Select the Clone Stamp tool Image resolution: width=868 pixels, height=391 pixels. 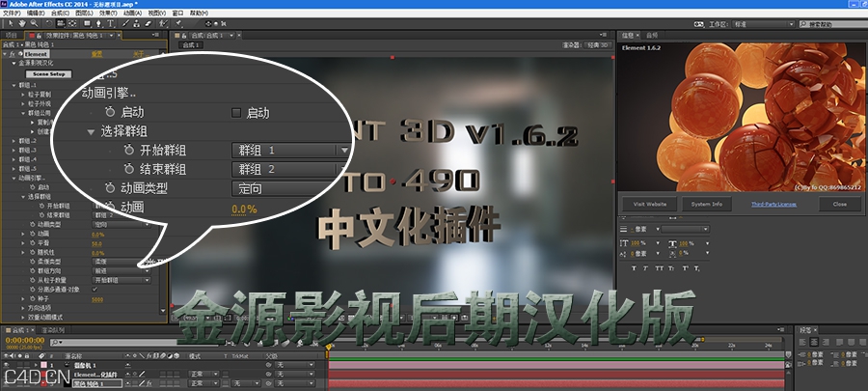click(x=136, y=24)
